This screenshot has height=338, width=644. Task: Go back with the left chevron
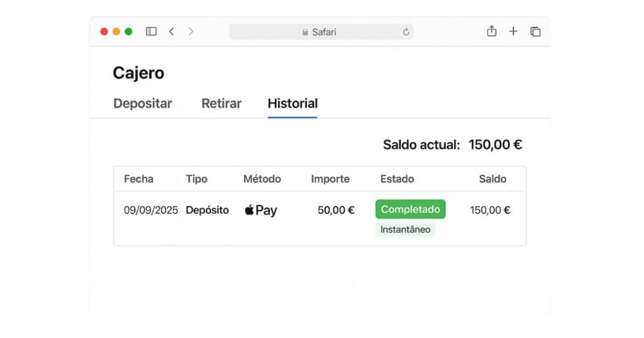point(172,31)
